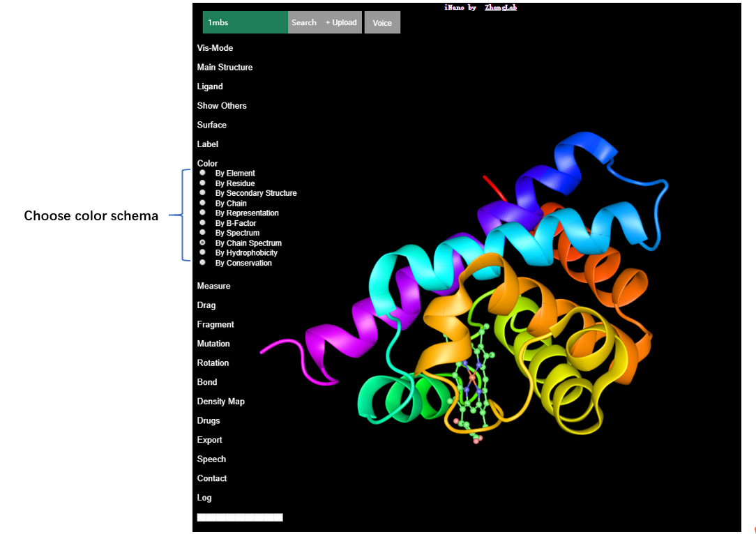
Task: Open the Surface menu item
Action: pyautogui.click(x=211, y=125)
